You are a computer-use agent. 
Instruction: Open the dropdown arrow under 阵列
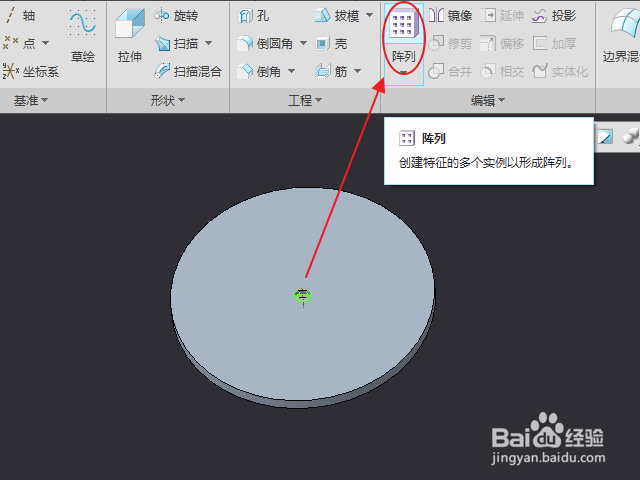click(x=403, y=72)
